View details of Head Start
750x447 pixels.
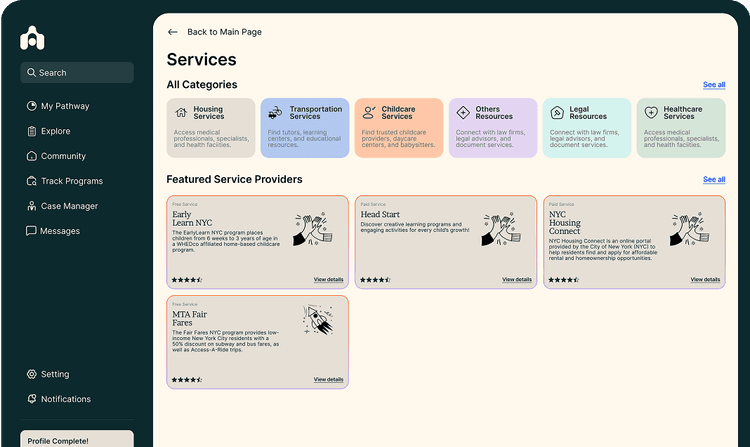[517, 279]
